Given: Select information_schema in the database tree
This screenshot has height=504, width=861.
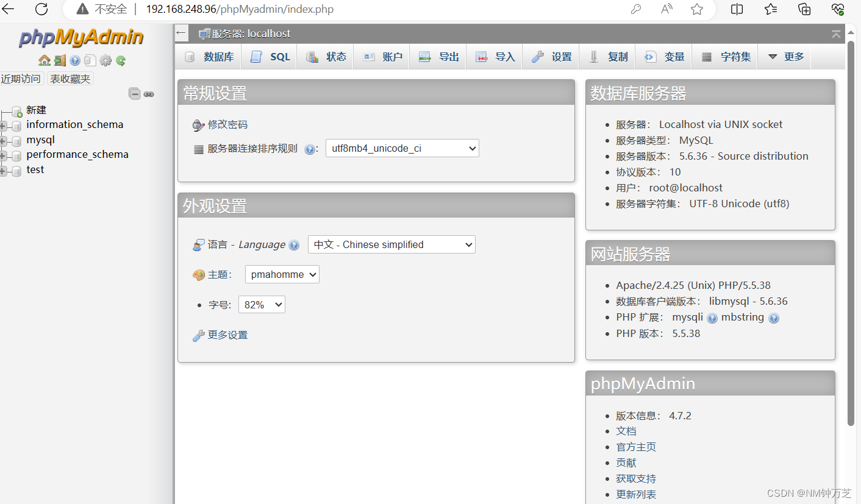Looking at the screenshot, I should point(74,124).
